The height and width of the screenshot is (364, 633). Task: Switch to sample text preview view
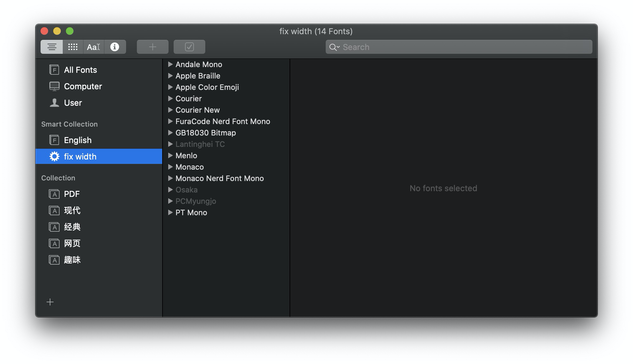coord(52,47)
